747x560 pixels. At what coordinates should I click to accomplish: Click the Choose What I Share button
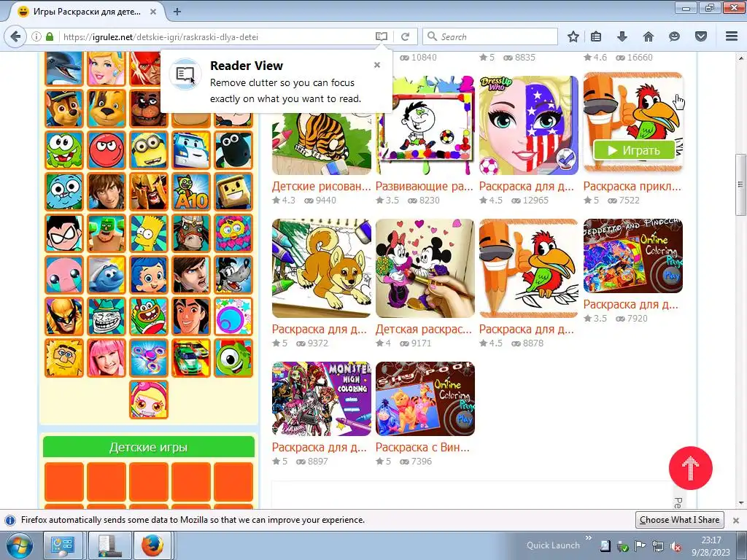pos(679,519)
